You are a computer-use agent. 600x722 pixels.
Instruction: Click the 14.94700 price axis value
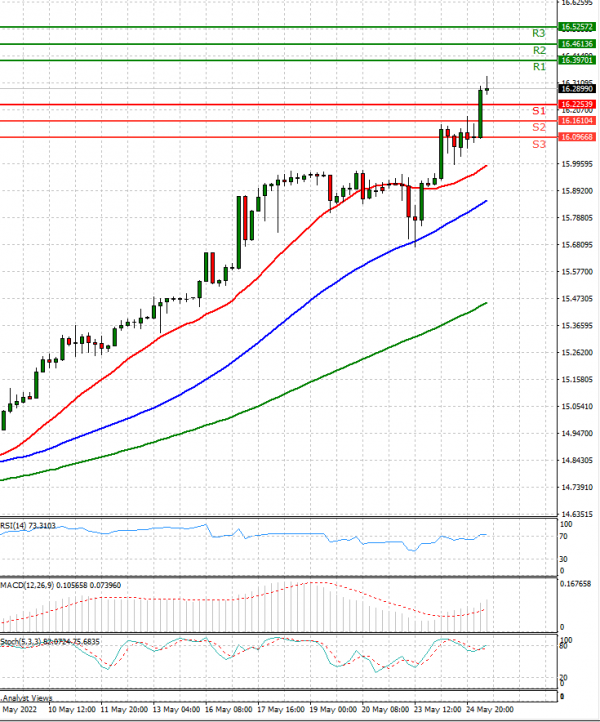click(577, 433)
